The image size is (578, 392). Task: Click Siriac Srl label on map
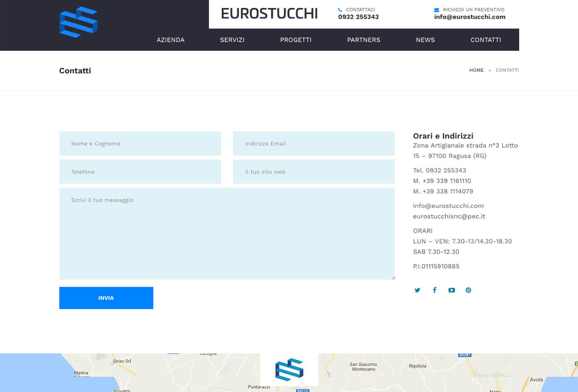click(122, 361)
